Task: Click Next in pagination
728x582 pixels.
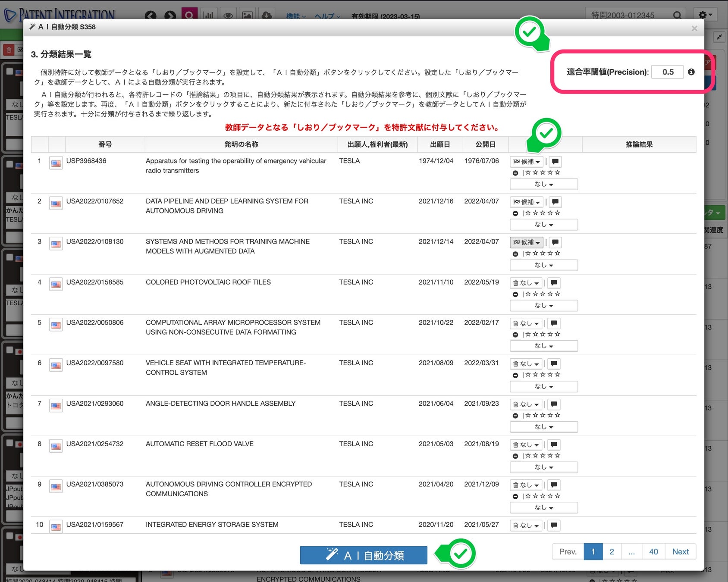Action: (681, 552)
